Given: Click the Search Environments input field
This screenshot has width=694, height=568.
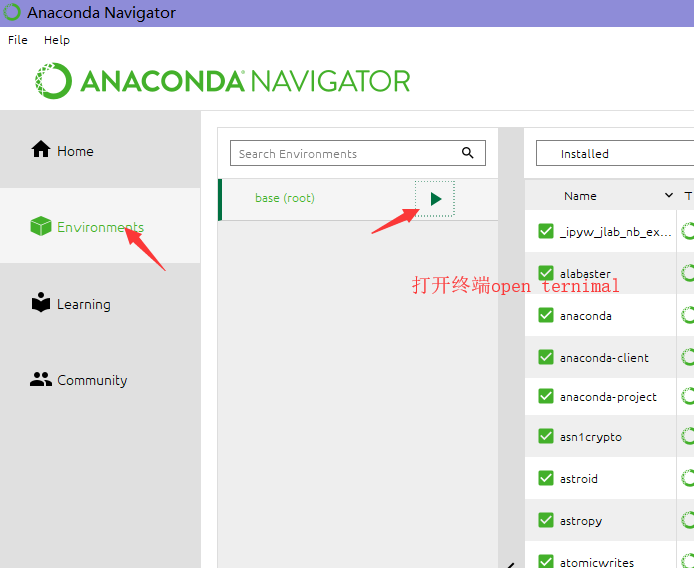Looking at the screenshot, I should (358, 153).
